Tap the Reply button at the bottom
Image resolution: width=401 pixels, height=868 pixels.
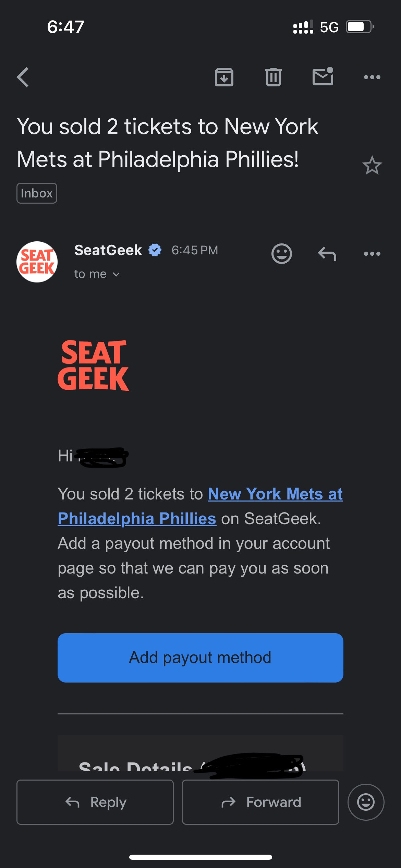pos(95,802)
